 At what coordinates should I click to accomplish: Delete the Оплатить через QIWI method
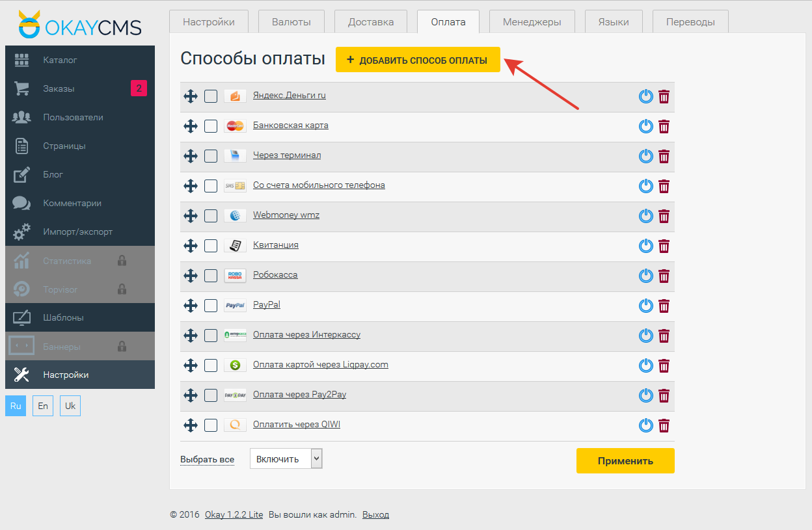[x=664, y=426]
